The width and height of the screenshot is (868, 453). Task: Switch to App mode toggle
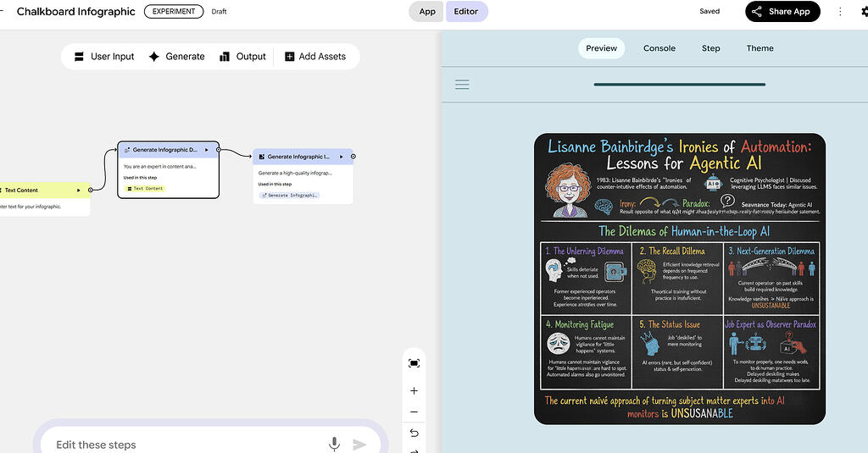(427, 12)
